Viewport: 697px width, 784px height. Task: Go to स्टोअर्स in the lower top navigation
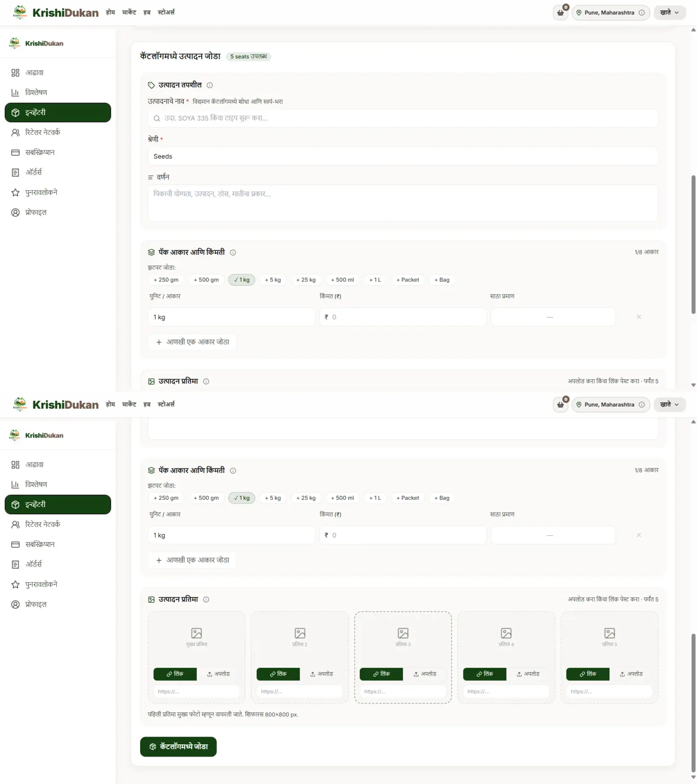coord(166,404)
